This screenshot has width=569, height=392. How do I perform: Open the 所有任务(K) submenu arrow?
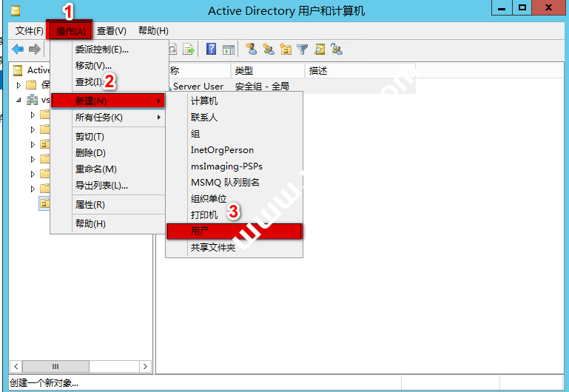pos(159,117)
